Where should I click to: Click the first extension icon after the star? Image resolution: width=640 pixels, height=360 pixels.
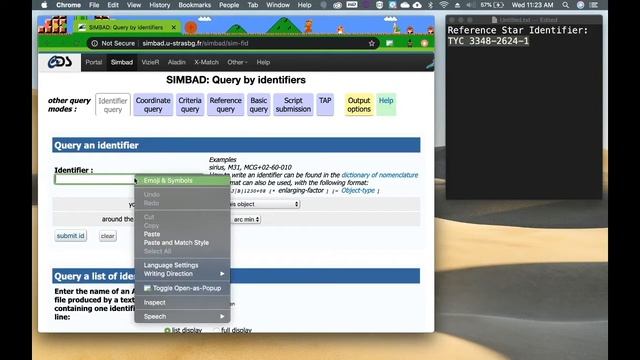(x=390, y=43)
